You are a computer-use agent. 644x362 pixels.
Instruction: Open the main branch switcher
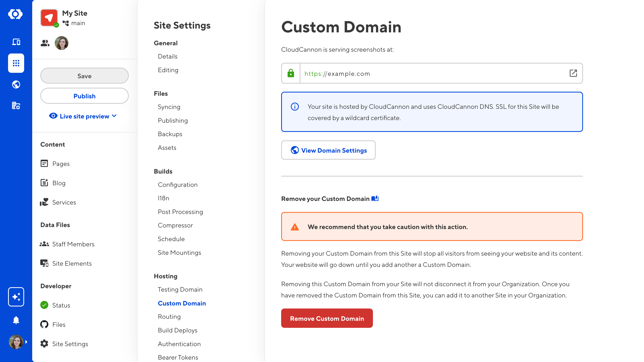74,23
